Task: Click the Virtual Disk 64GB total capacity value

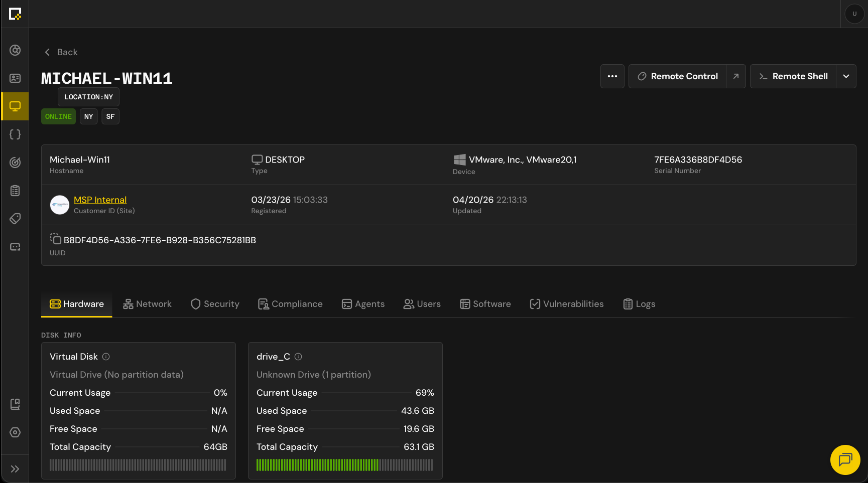Action: (215, 447)
